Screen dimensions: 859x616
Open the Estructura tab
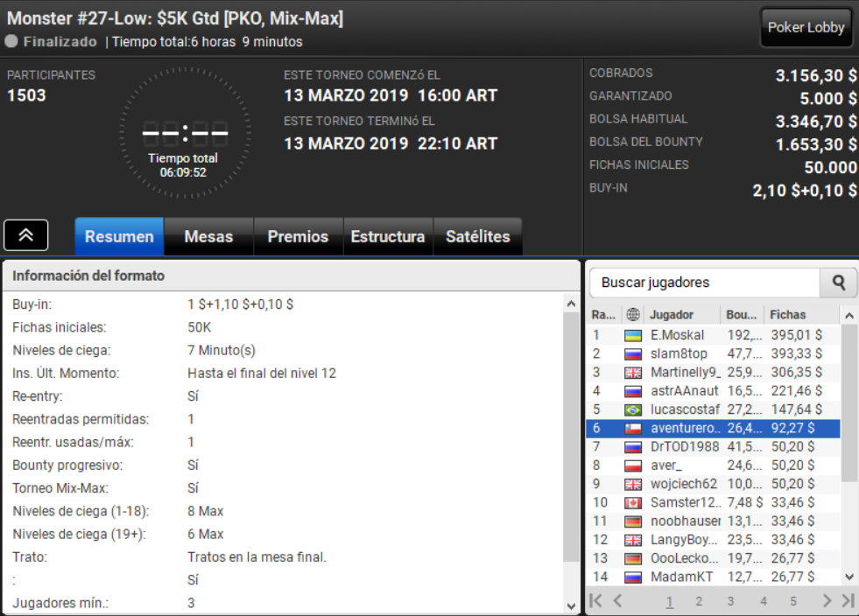(388, 236)
